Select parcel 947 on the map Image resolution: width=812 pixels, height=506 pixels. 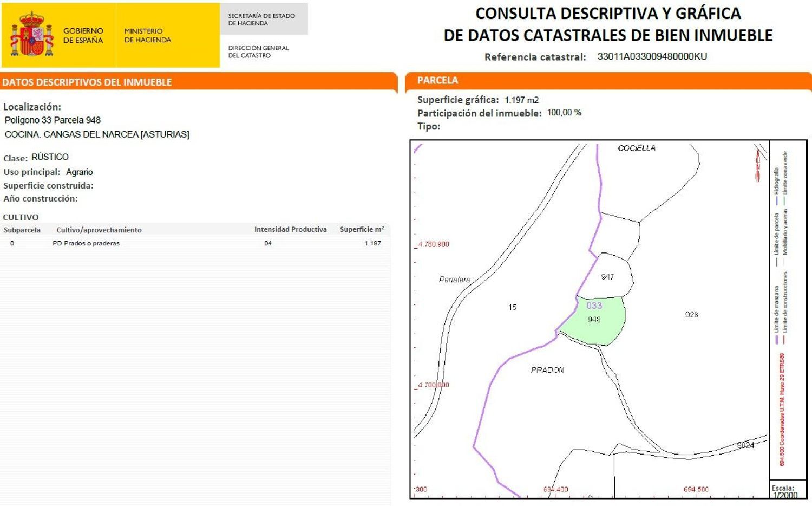(607, 277)
